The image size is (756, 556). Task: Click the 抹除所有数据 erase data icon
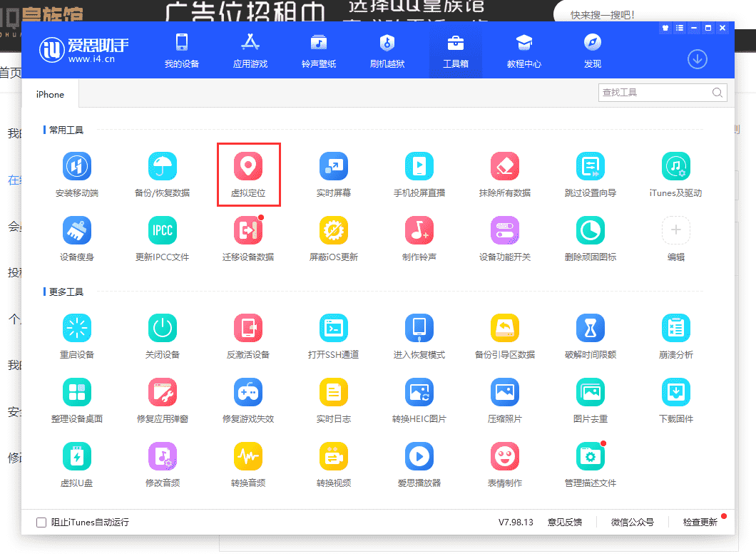[x=505, y=167]
